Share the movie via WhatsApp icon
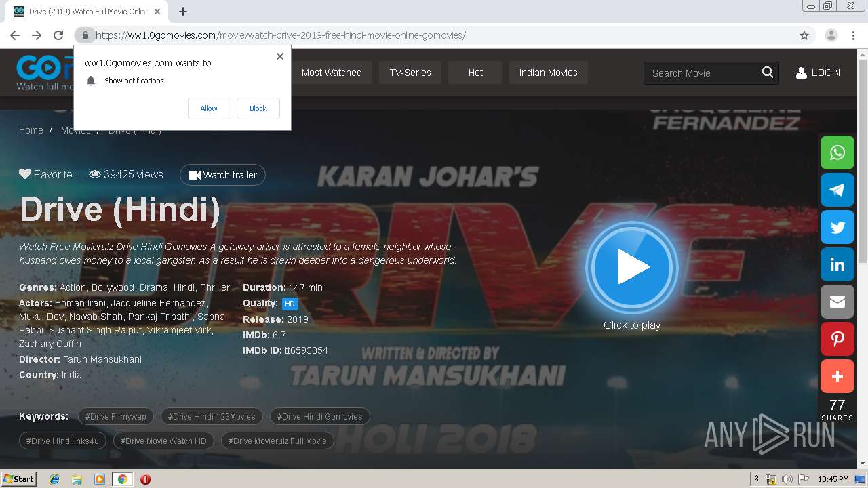The image size is (868, 488). (837, 152)
